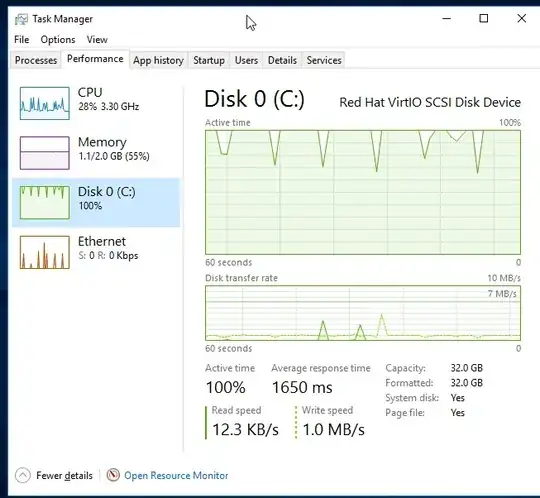
Task: Select the CPU mini graph thumbnail
Action: [45, 103]
